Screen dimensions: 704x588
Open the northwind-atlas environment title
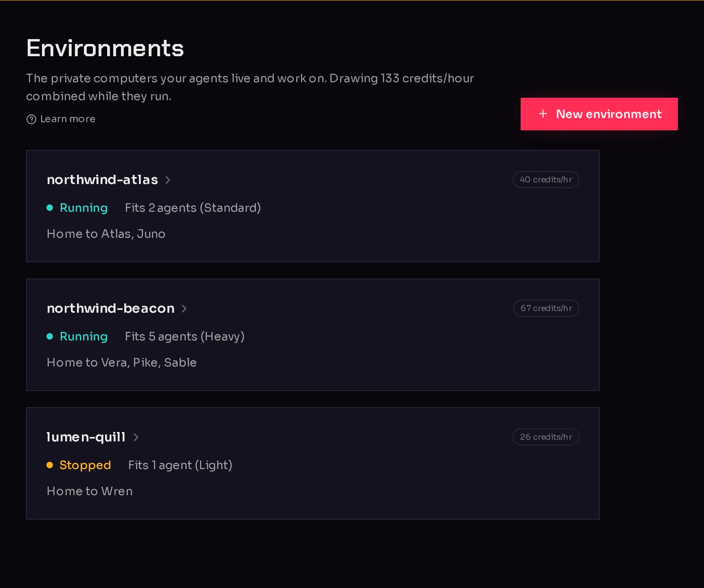pyautogui.click(x=102, y=180)
